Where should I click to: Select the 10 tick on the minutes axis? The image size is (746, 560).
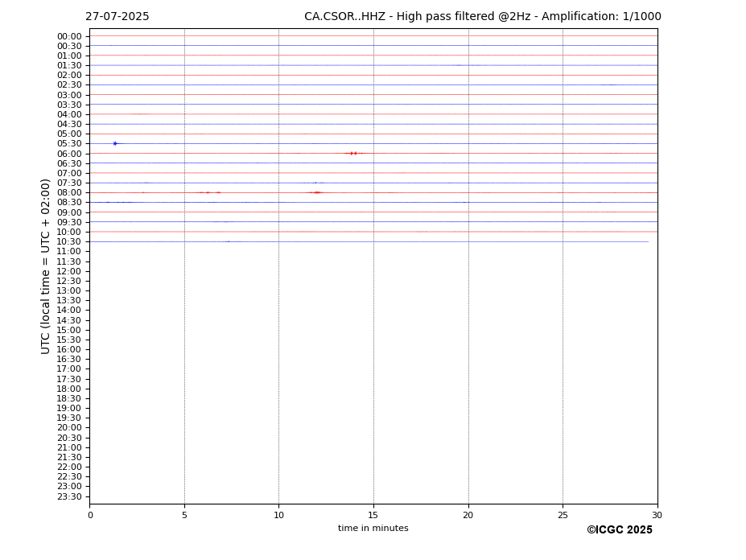click(278, 515)
